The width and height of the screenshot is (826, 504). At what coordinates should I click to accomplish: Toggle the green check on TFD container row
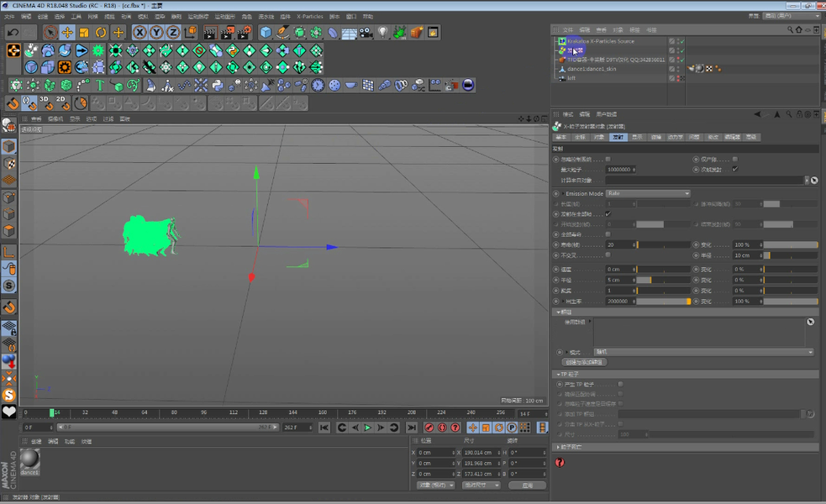point(682,60)
